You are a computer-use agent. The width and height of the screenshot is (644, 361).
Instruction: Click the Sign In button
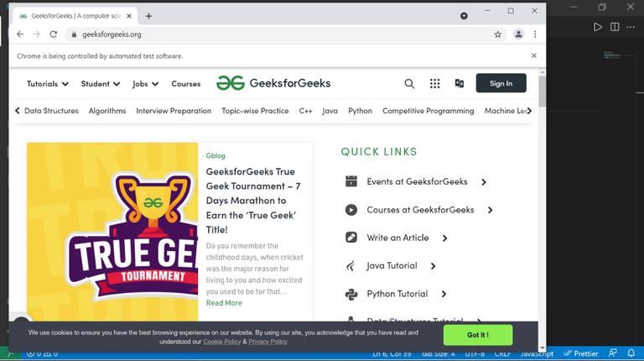point(501,83)
